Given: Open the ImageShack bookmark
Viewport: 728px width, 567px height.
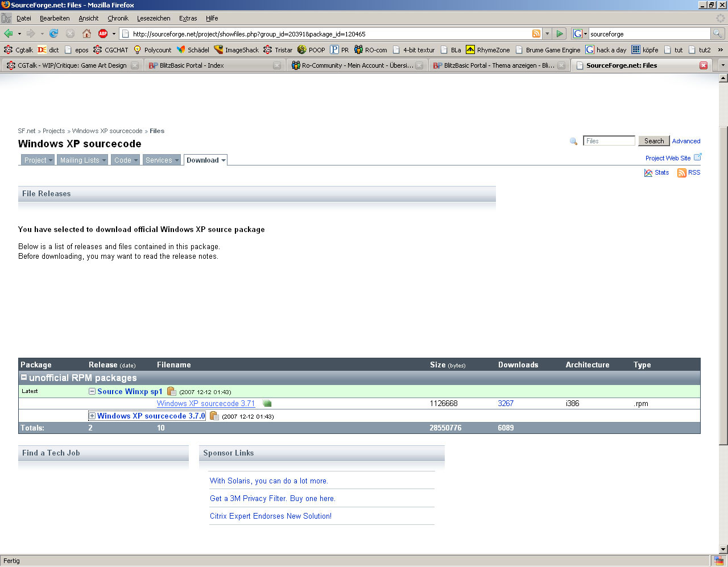Looking at the screenshot, I should tap(236, 50).
